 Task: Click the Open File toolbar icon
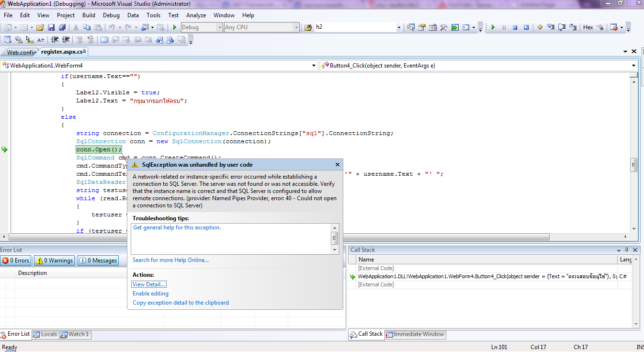pyautogui.click(x=40, y=27)
